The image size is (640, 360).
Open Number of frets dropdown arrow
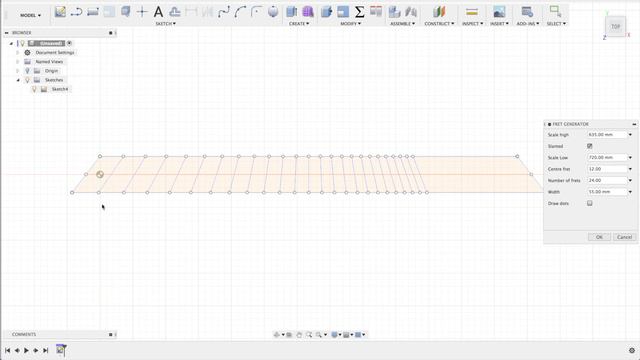(630, 180)
